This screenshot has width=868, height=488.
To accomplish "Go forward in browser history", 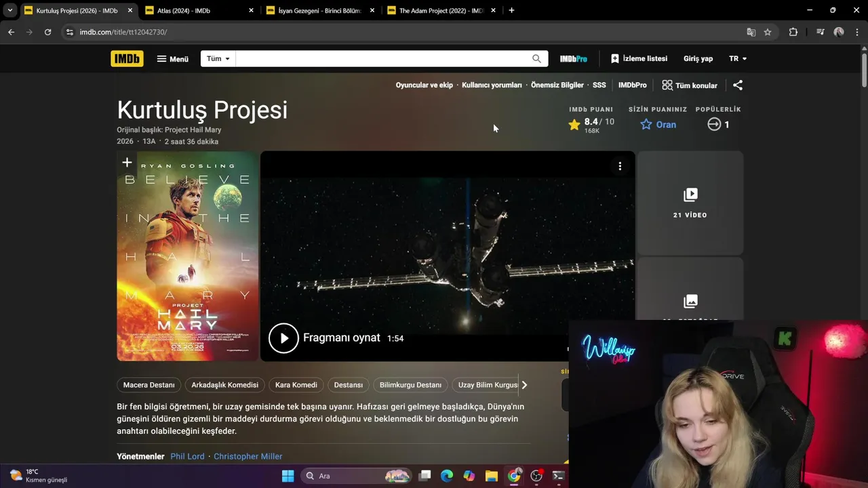I will click(29, 32).
